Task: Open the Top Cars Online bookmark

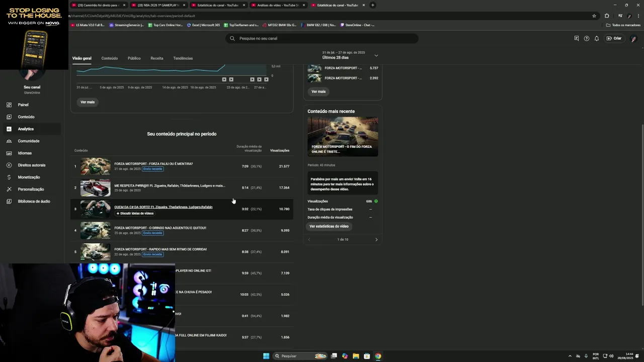Action: (x=165, y=25)
